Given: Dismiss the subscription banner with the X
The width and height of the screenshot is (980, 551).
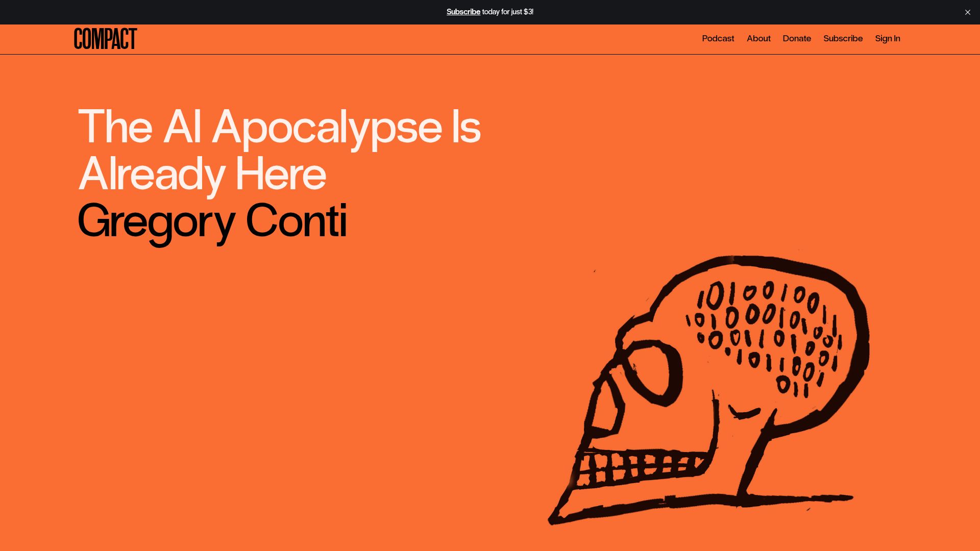Looking at the screenshot, I should click(967, 12).
